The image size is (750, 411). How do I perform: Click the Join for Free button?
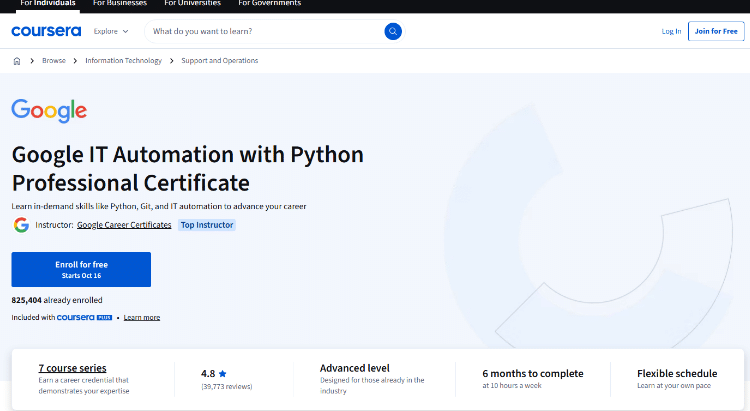click(716, 31)
